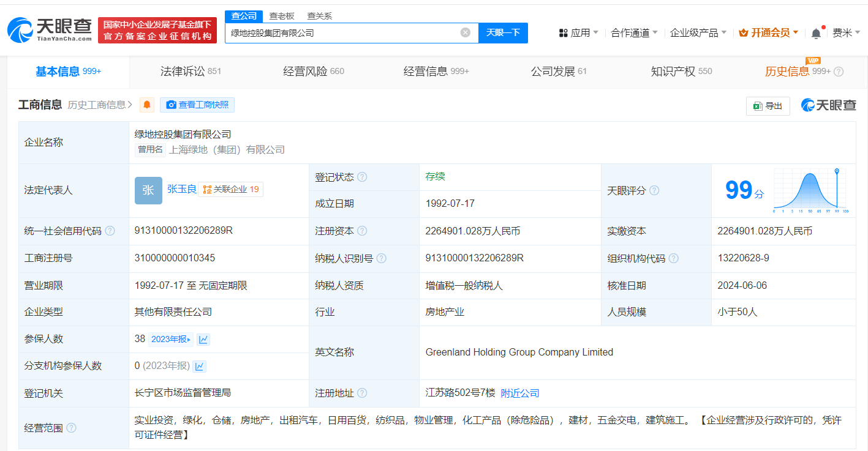Image resolution: width=868 pixels, height=451 pixels.
Task: Click help icon beside 历史信息 tab
Action: 839,72
